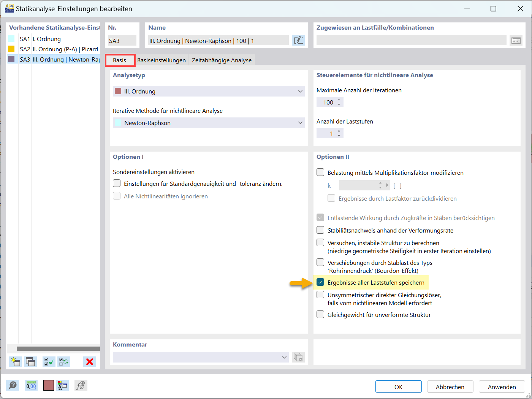
Task: Open the help question mark icon
Action: point(13,385)
